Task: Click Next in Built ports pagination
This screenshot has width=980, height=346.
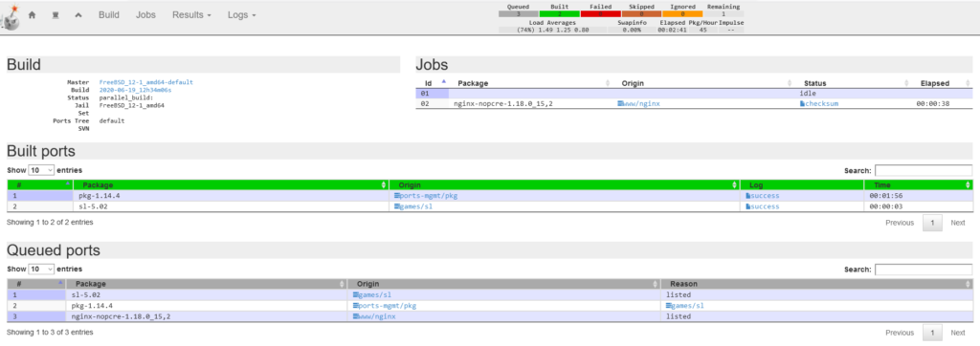Action: [957, 223]
